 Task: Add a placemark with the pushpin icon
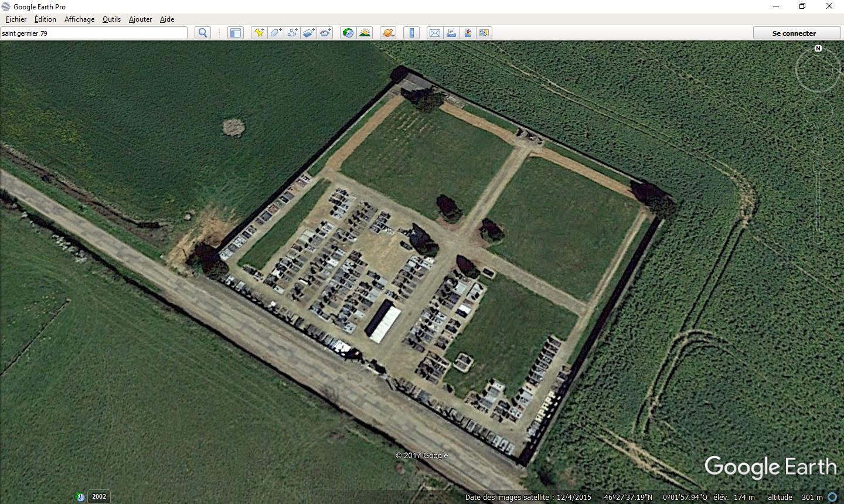coord(259,33)
